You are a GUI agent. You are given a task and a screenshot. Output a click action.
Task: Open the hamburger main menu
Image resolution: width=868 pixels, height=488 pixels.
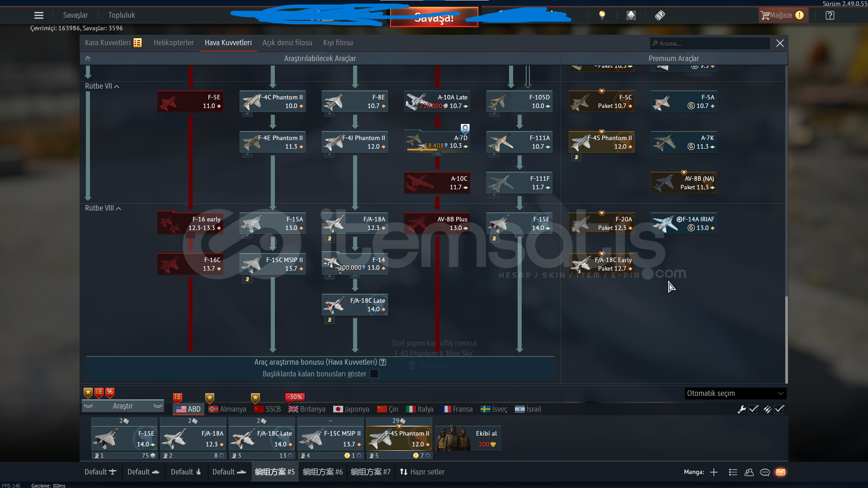[x=39, y=15]
